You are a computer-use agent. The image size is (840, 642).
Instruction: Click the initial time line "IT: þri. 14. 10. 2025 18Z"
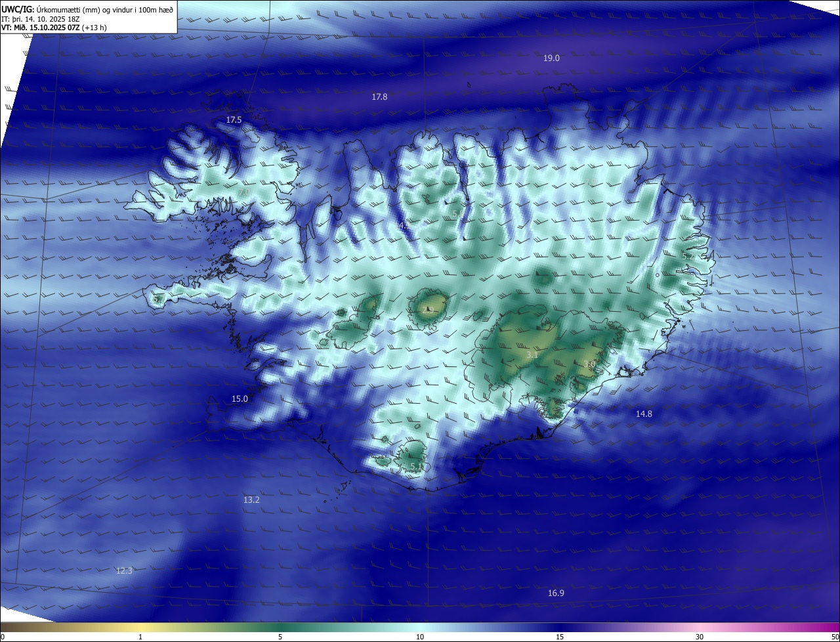pos(41,18)
